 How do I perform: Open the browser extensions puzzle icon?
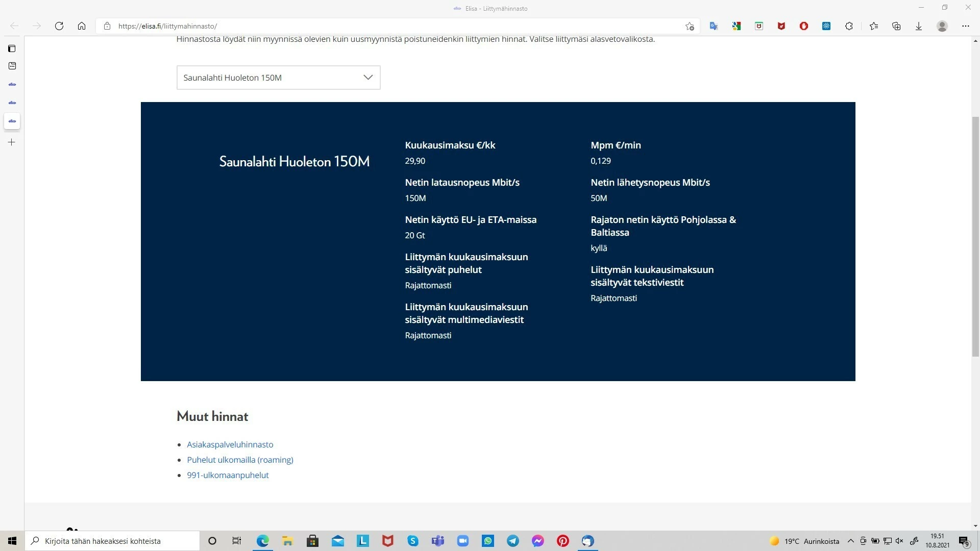click(x=849, y=26)
